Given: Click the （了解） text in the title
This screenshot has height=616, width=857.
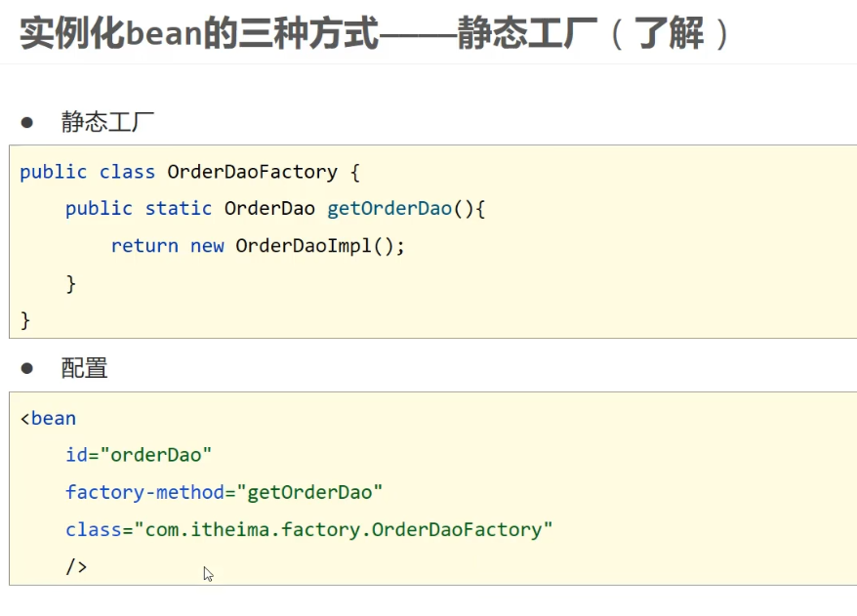Looking at the screenshot, I should [x=669, y=33].
